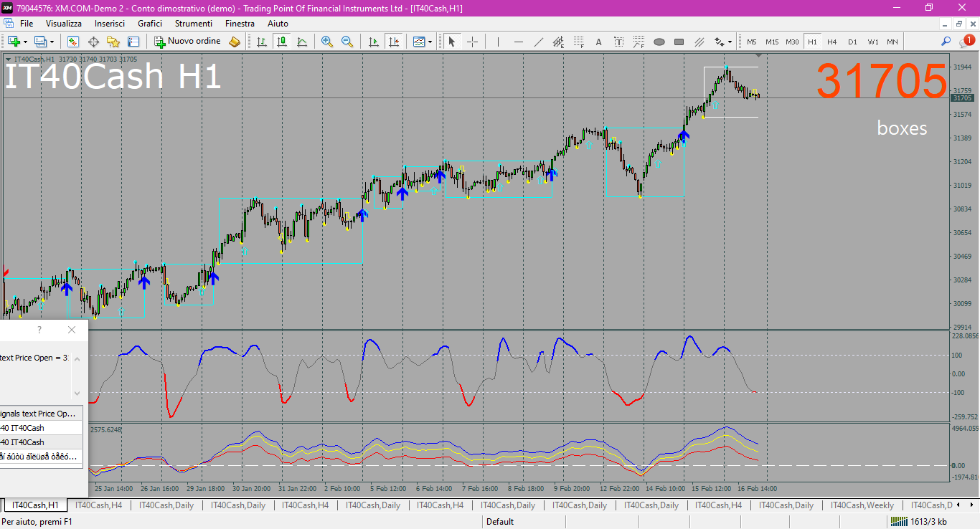Zoom in on the chart
980x529 pixels.
327,42
